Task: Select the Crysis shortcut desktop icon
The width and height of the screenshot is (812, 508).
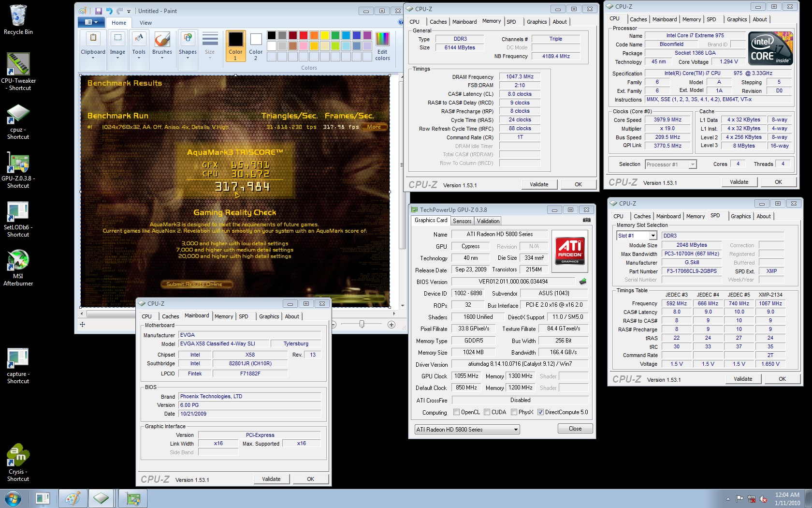Action: point(18,463)
